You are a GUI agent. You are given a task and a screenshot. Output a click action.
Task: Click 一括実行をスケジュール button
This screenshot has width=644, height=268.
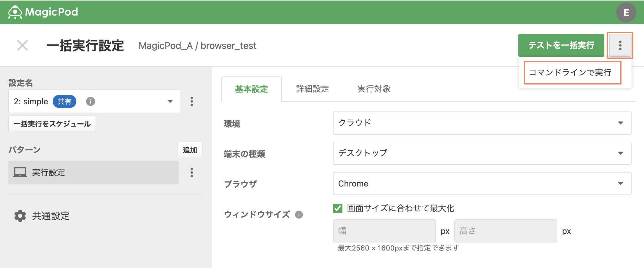pos(52,124)
